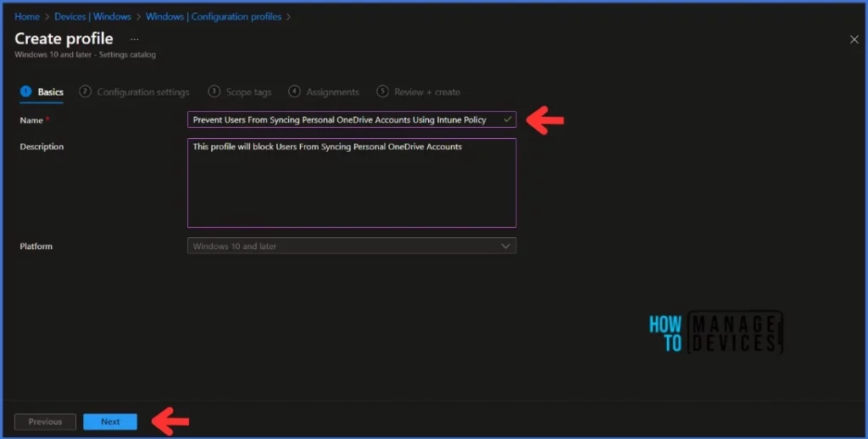Click the Previous button
The height and width of the screenshot is (439, 868).
point(46,422)
